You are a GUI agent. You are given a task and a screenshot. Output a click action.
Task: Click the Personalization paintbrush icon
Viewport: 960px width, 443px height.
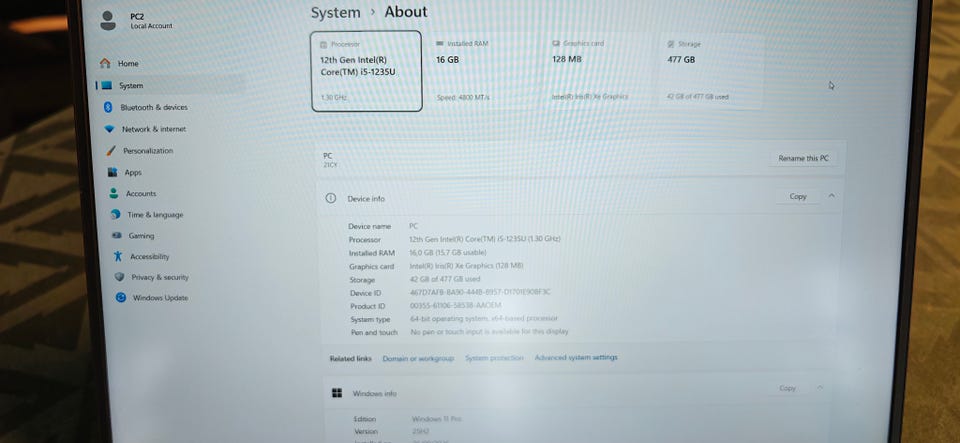point(111,151)
